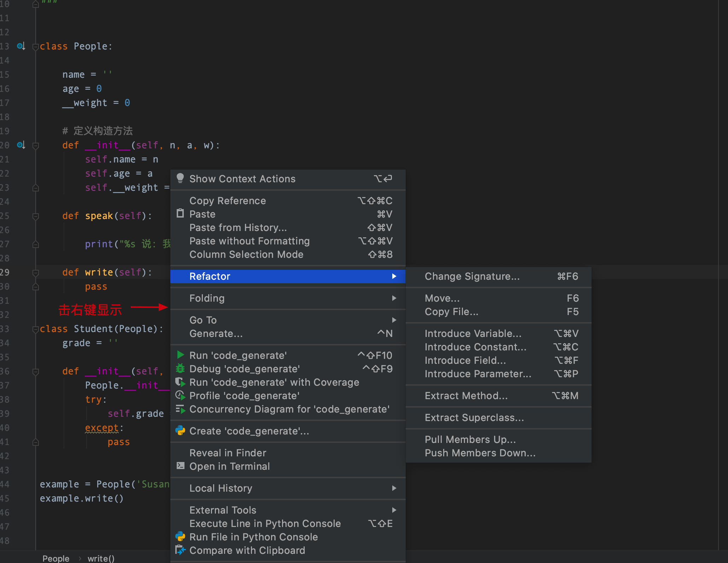Collapse Student __init__ fold marker on line 36

tap(35, 372)
